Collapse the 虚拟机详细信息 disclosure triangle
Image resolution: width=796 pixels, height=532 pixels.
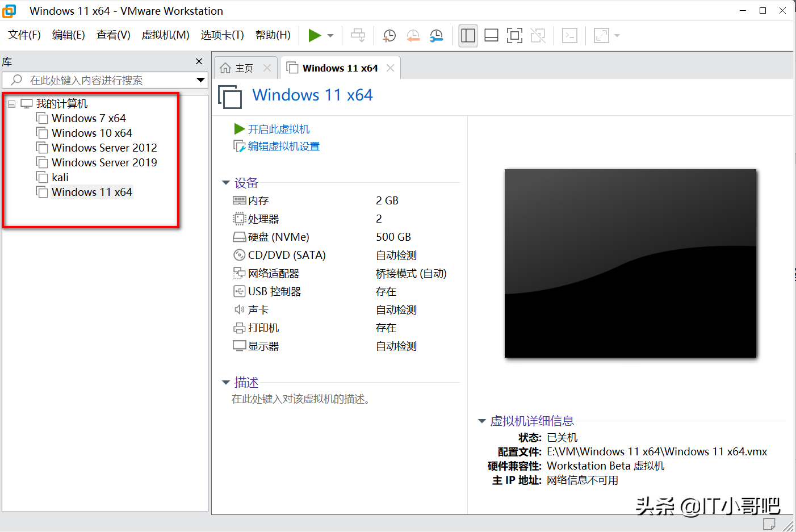coord(481,421)
